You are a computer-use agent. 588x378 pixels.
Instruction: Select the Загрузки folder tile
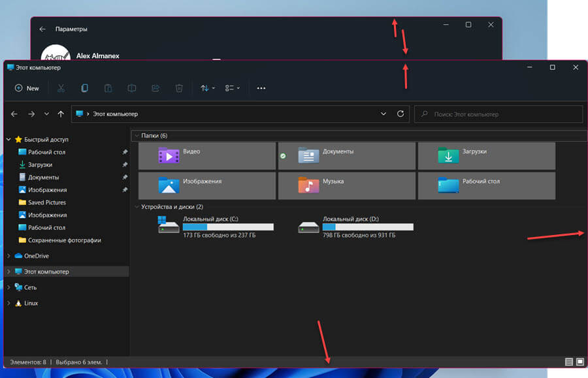tap(487, 156)
